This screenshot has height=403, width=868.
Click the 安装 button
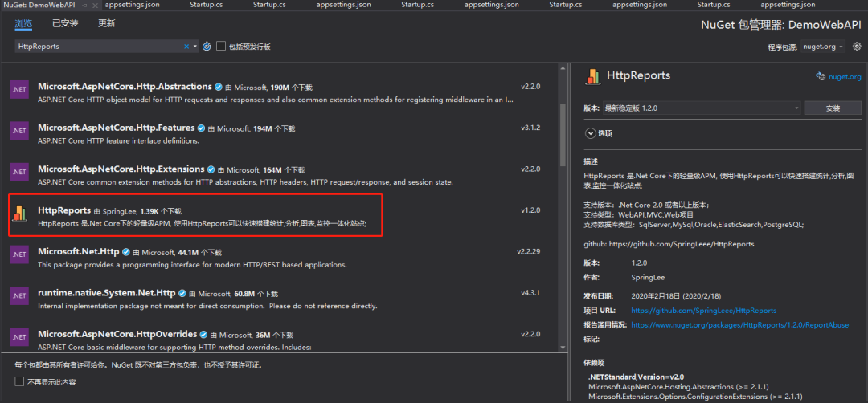pyautogui.click(x=833, y=108)
